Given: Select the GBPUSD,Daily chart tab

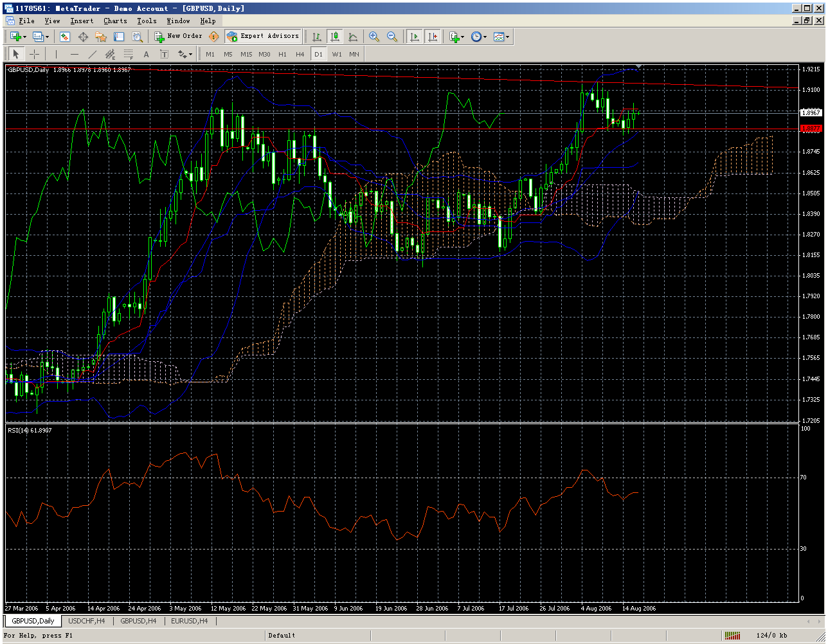Looking at the screenshot, I should pos(33,622).
